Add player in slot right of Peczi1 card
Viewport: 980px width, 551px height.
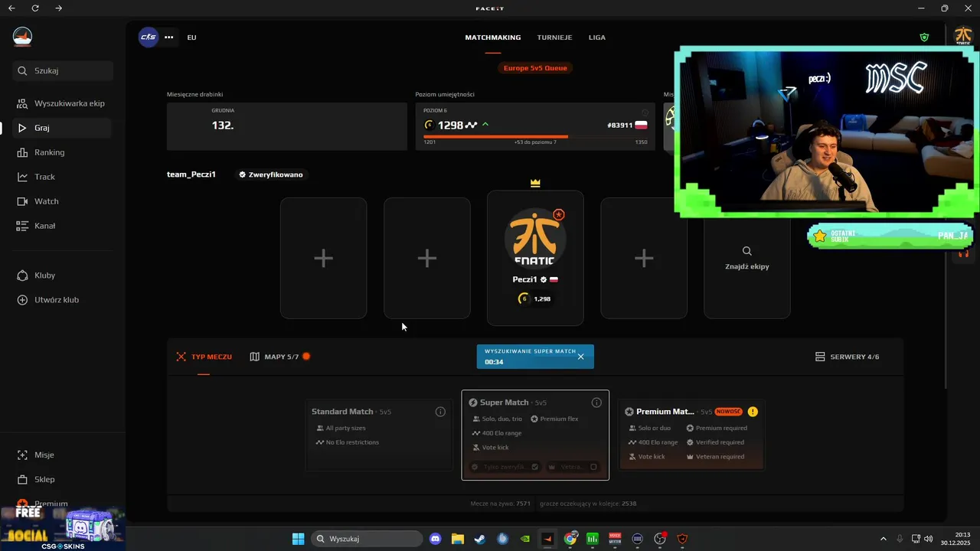644,258
